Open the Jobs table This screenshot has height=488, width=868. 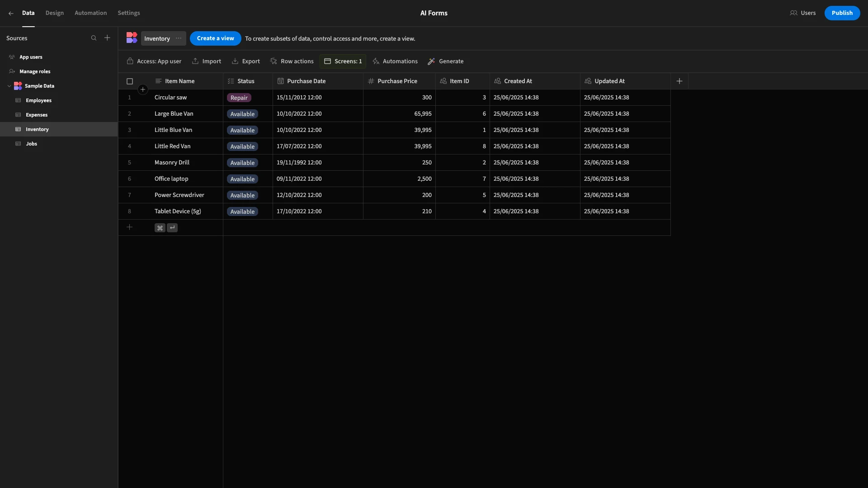pos(59,144)
